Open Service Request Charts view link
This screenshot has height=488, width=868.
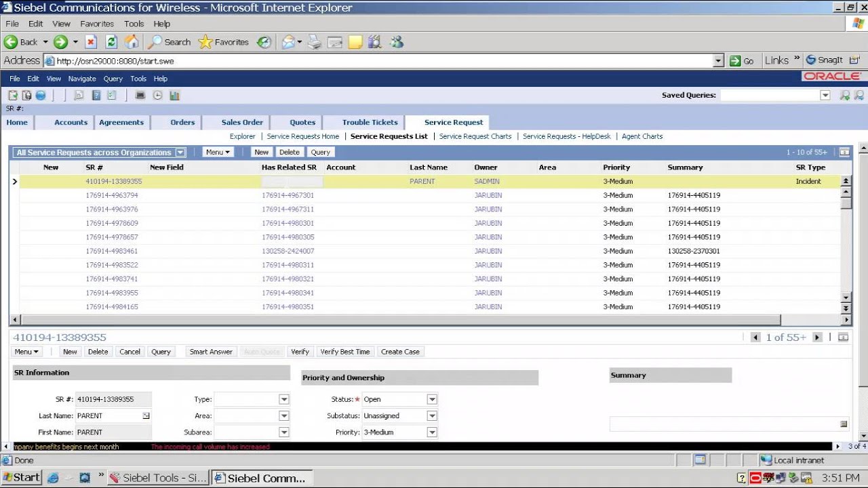tap(475, 136)
